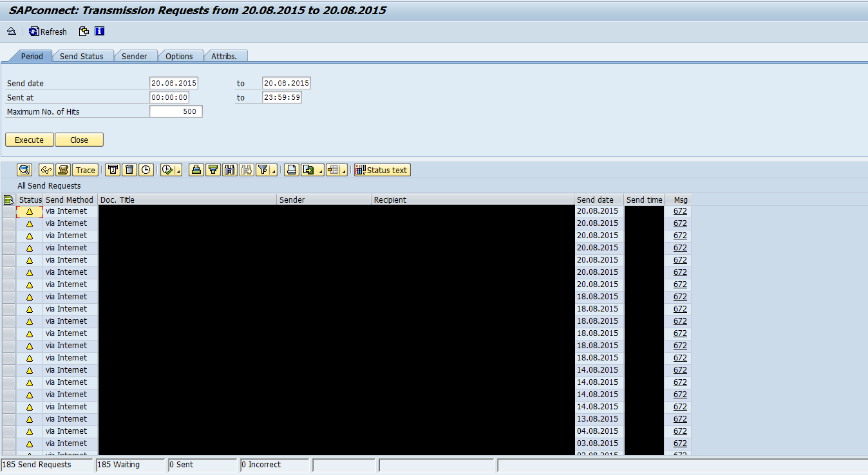This screenshot has height=475, width=868.
Task: Click the greyed Find next binoculars icon
Action: coord(247,170)
